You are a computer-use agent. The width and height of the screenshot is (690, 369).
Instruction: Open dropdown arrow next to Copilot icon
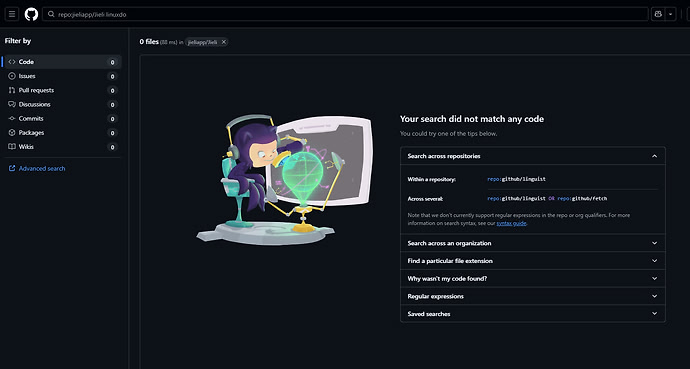point(670,14)
